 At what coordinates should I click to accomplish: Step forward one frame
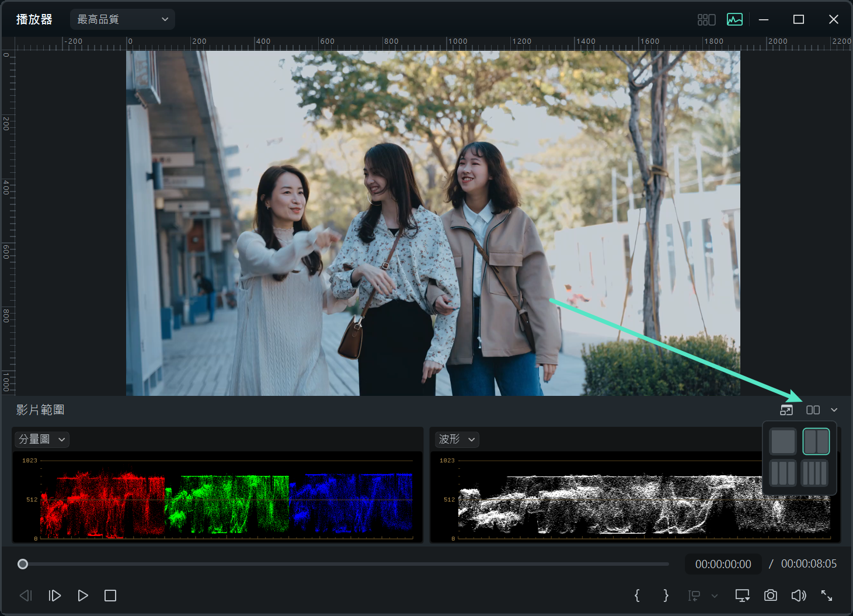[x=55, y=596]
